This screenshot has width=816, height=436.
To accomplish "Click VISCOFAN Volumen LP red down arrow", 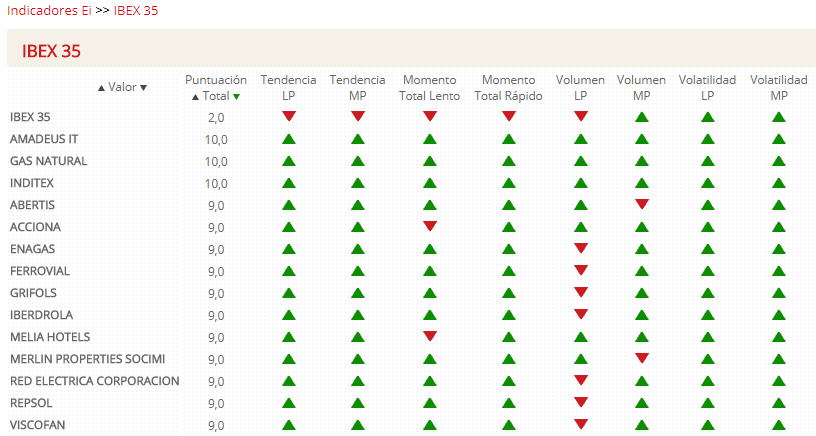I will click(x=581, y=424).
